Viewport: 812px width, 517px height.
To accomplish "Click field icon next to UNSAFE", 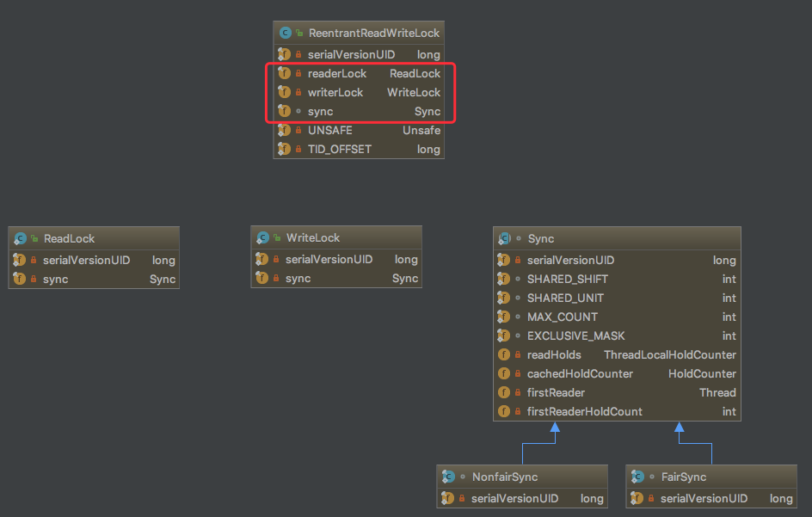I will point(285,130).
